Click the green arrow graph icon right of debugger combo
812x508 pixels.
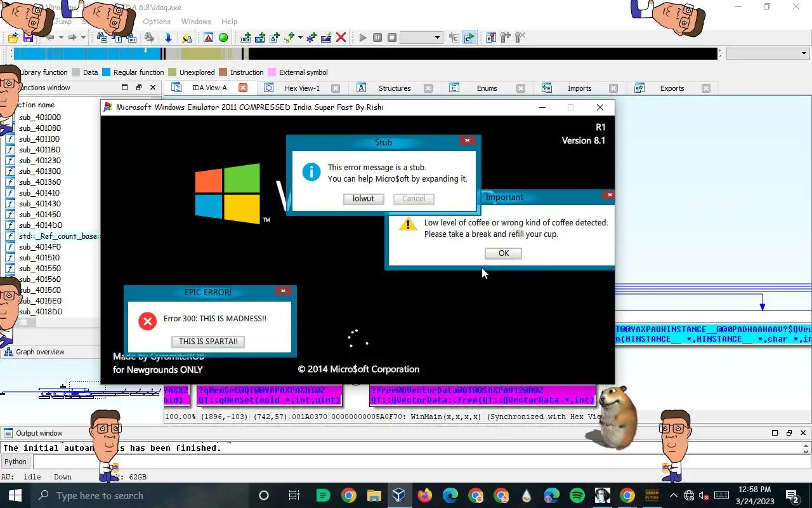pos(469,38)
